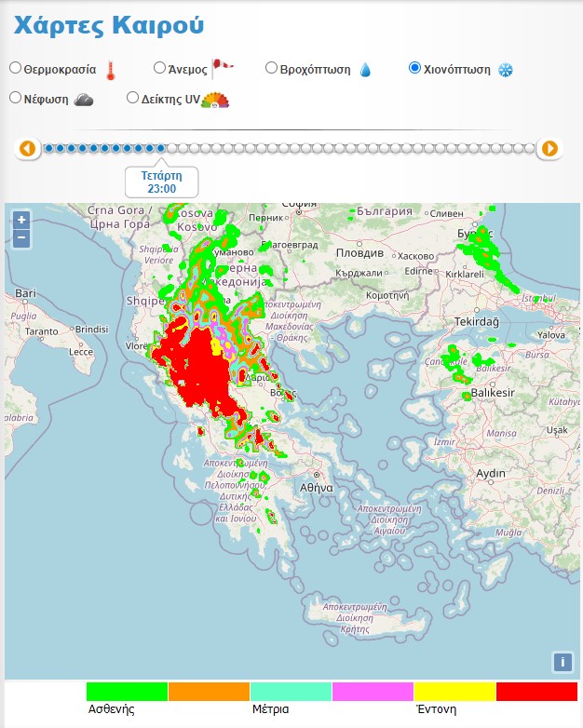Click orange legend swatch
583x728 pixels.
tap(209, 692)
